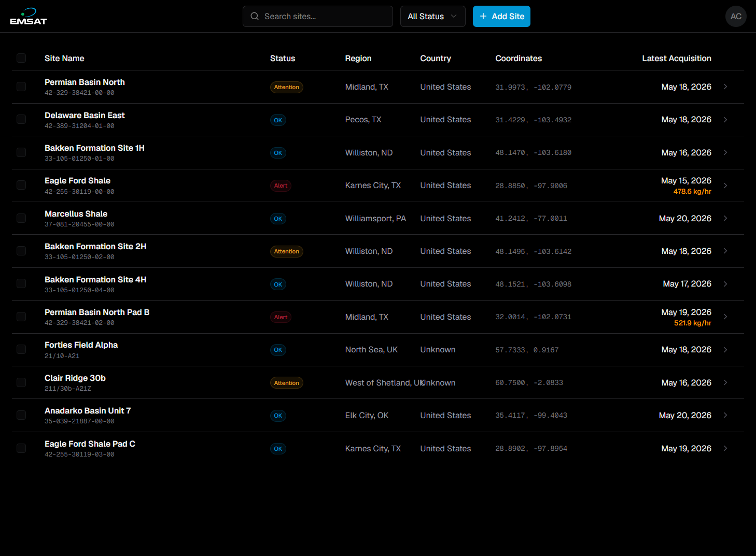Click the Williamsport, PA region cell
The image size is (756, 556).
375,218
